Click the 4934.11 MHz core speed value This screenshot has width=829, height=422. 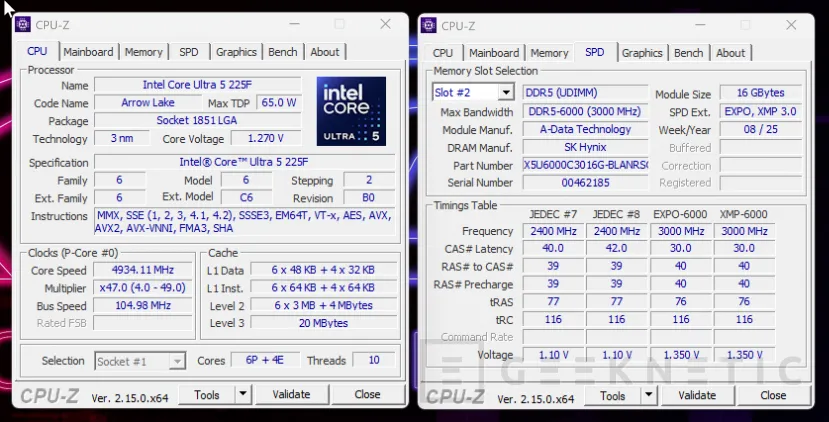click(143, 270)
